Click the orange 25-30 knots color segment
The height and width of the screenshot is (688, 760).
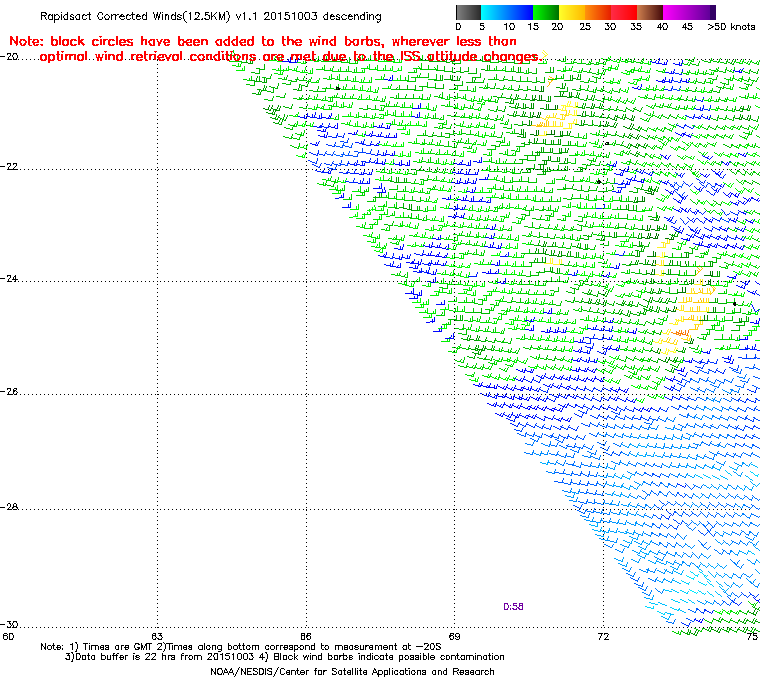pos(598,12)
